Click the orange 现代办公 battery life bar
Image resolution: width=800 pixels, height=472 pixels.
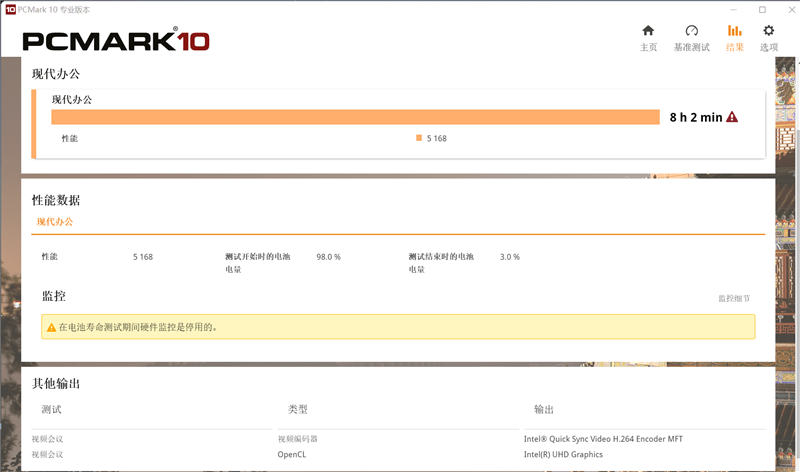click(355, 117)
